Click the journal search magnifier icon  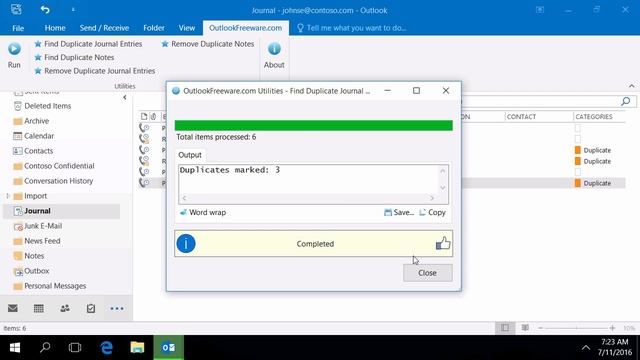(x=625, y=101)
